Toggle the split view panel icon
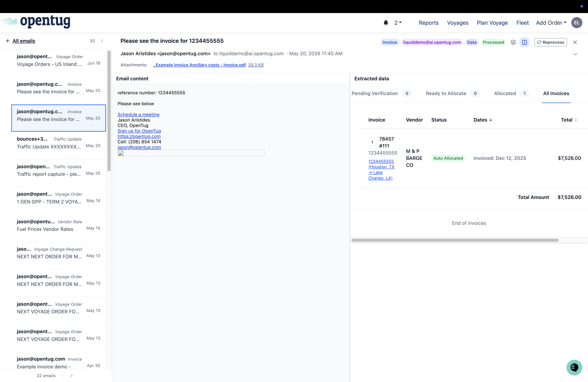 (524, 42)
